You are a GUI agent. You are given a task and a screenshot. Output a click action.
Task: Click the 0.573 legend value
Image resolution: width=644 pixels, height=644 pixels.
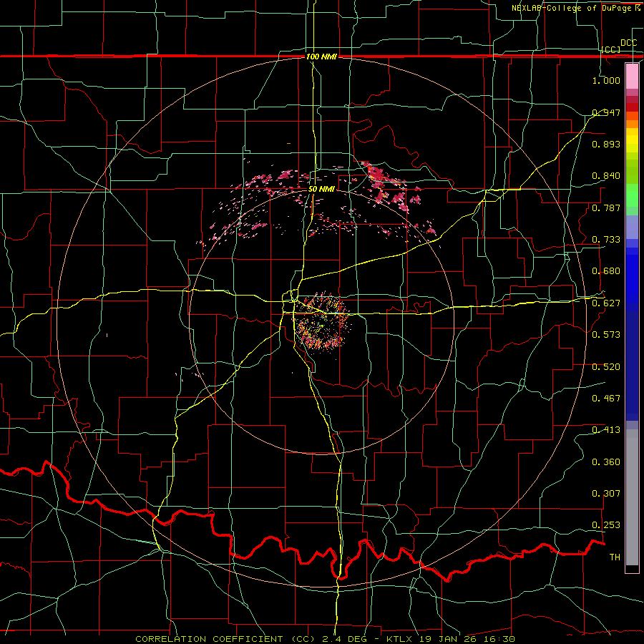point(606,334)
